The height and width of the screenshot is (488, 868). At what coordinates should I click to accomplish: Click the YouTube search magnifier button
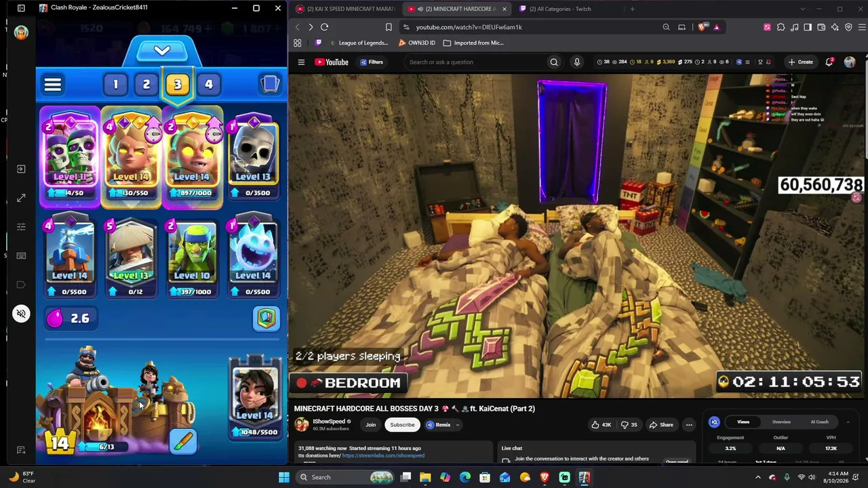[x=554, y=62]
